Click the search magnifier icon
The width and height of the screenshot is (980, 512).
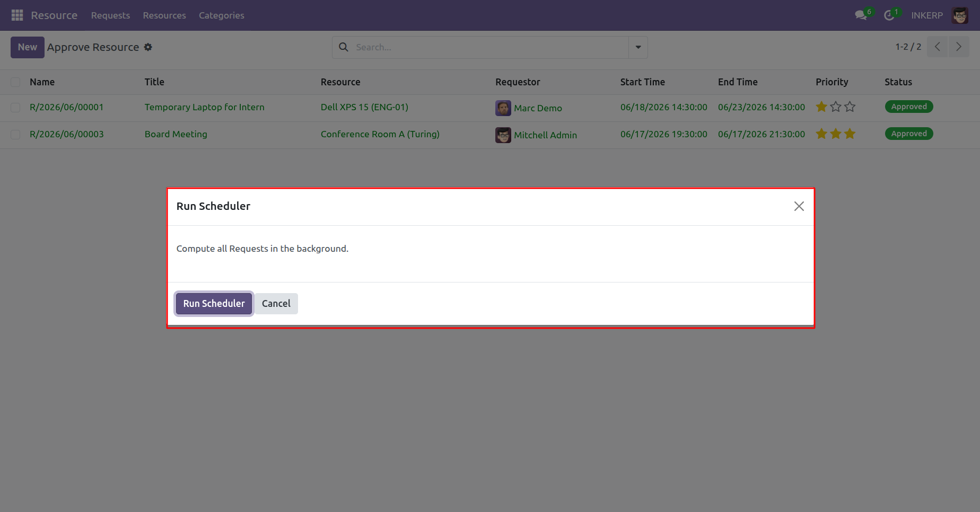344,47
